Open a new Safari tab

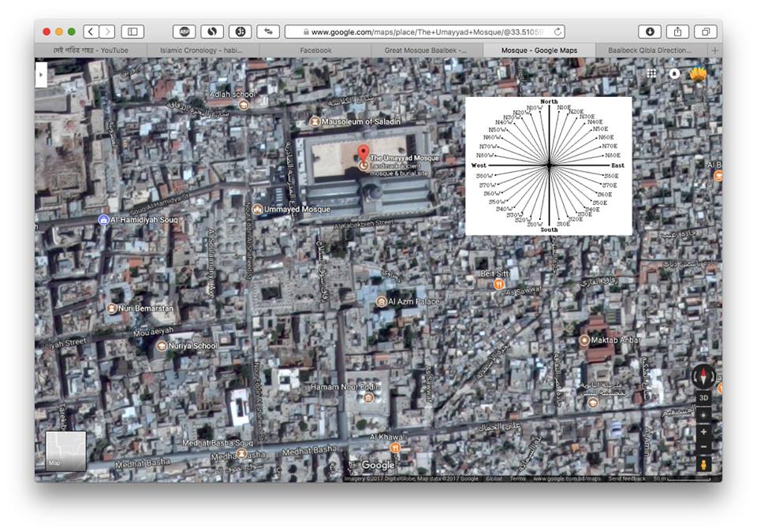[x=715, y=50]
